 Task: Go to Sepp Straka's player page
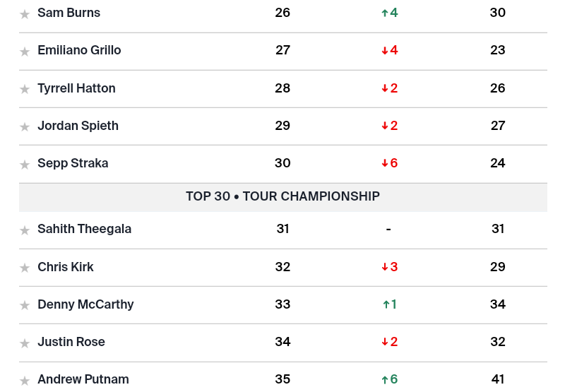point(73,163)
